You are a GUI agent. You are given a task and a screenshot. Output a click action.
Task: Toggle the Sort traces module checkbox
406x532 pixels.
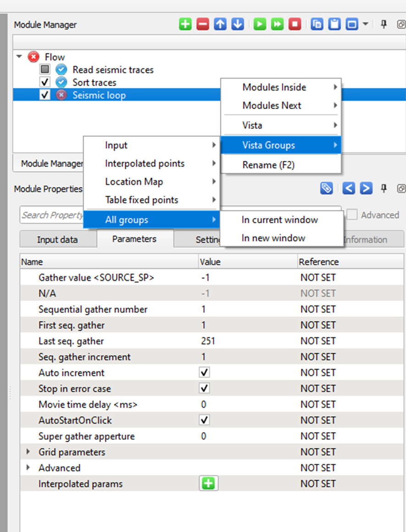click(45, 82)
